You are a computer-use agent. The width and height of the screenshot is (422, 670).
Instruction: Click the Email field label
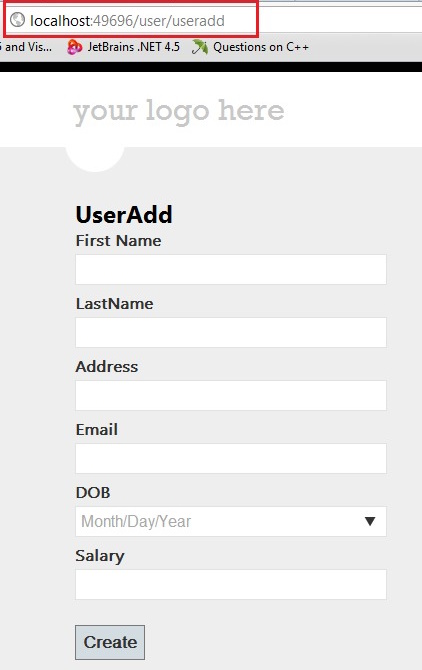[97, 429]
